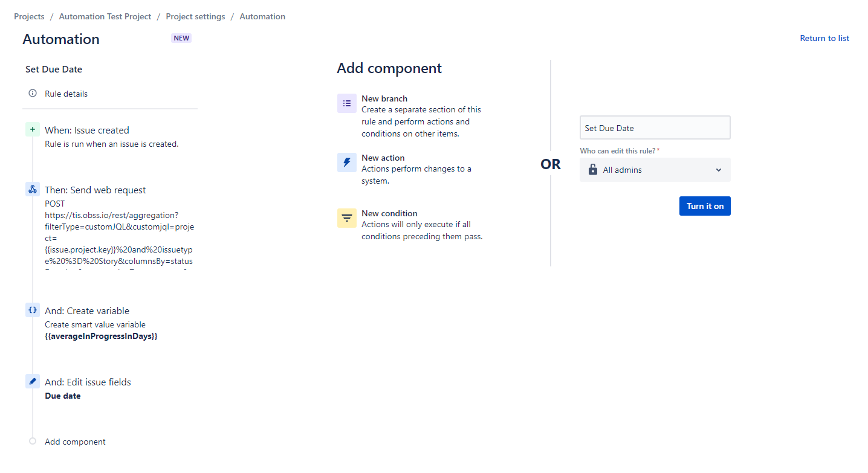
Task: Click the Rule details info icon
Action: (33, 94)
